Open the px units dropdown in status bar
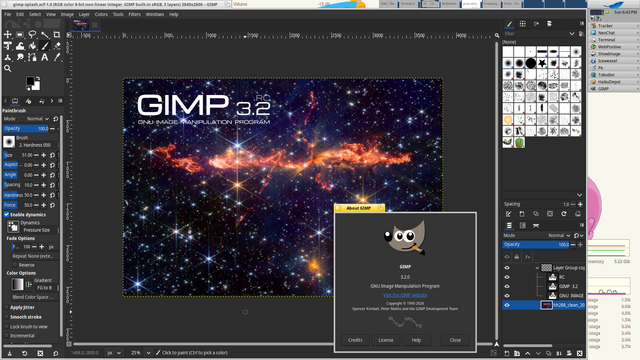The height and width of the screenshot is (360, 640). click(x=114, y=353)
